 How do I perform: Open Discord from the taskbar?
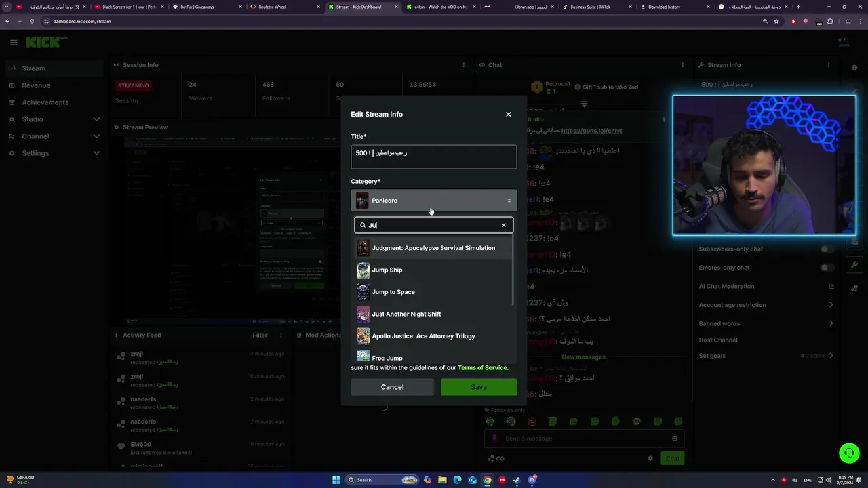coord(532,480)
